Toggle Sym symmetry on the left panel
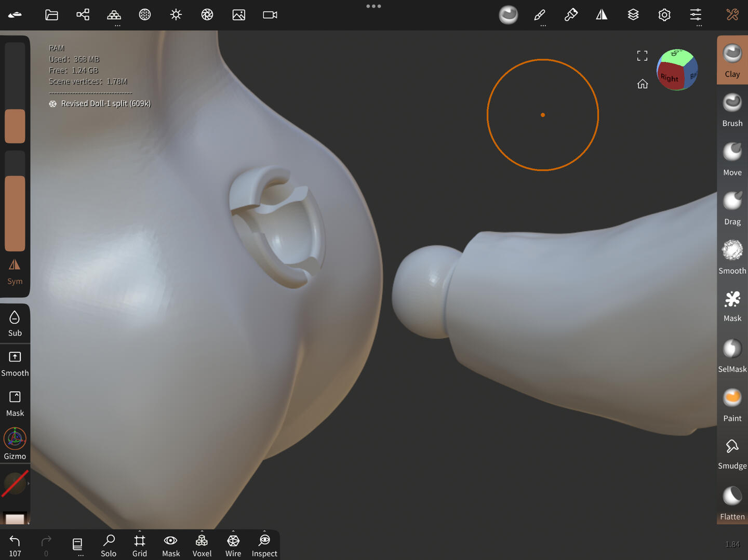Image resolution: width=748 pixels, height=560 pixels. (x=15, y=272)
